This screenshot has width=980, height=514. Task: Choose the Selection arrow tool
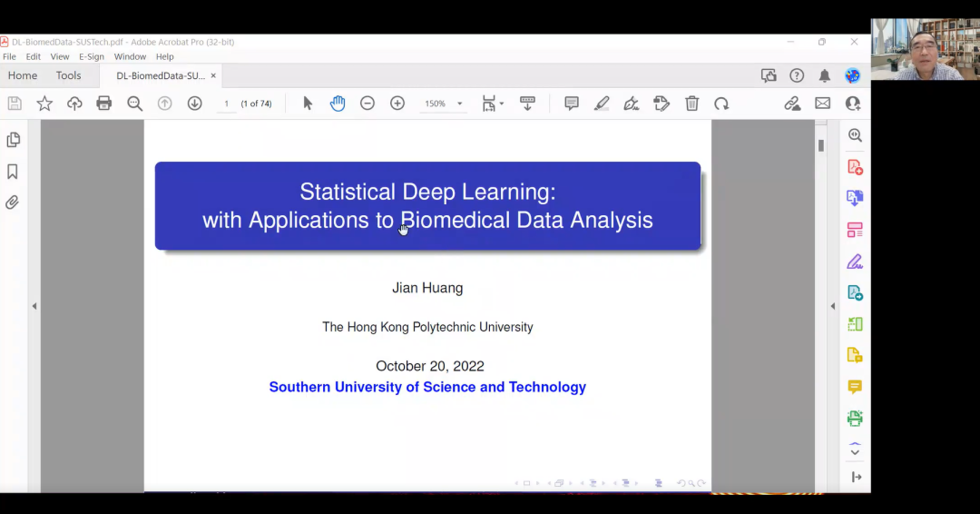click(x=307, y=104)
